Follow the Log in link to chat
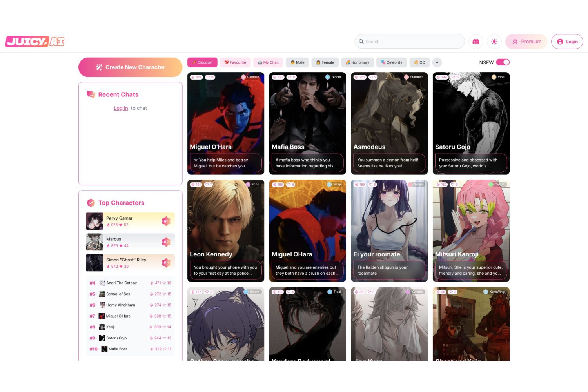This screenshot has height=392, width=588. [121, 108]
